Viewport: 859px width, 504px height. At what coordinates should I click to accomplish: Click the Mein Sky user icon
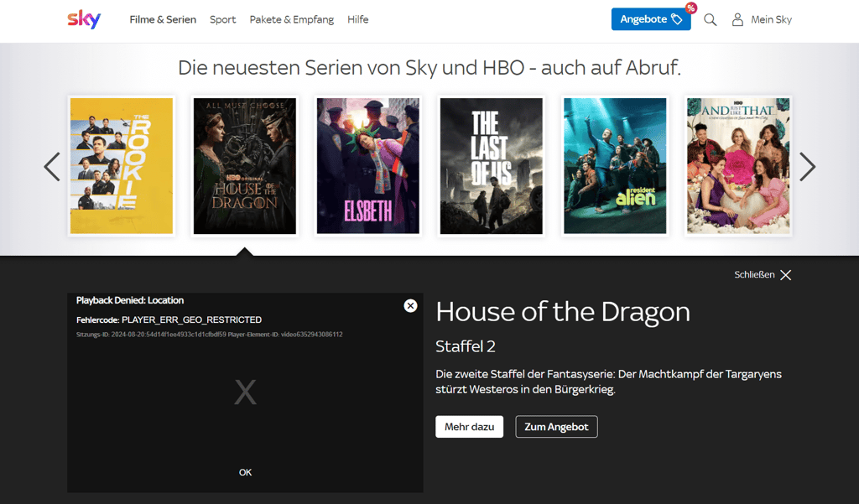point(737,20)
